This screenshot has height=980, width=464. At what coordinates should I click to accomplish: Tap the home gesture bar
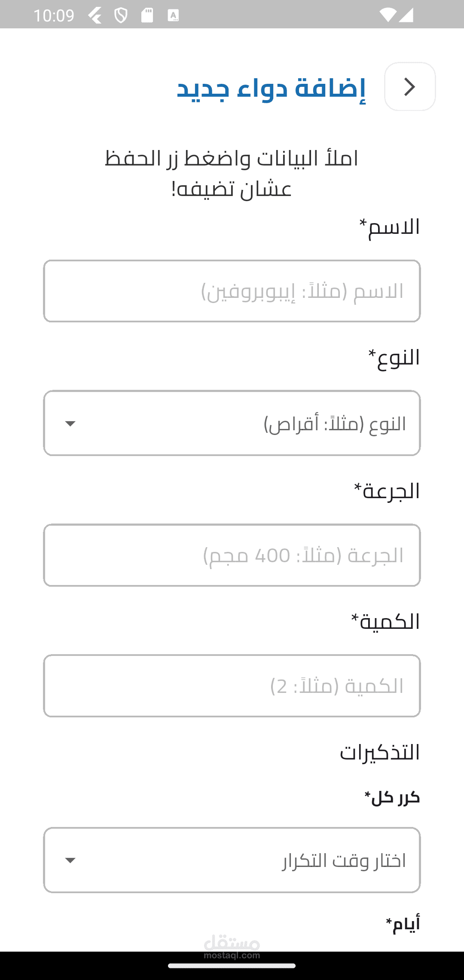(232, 965)
